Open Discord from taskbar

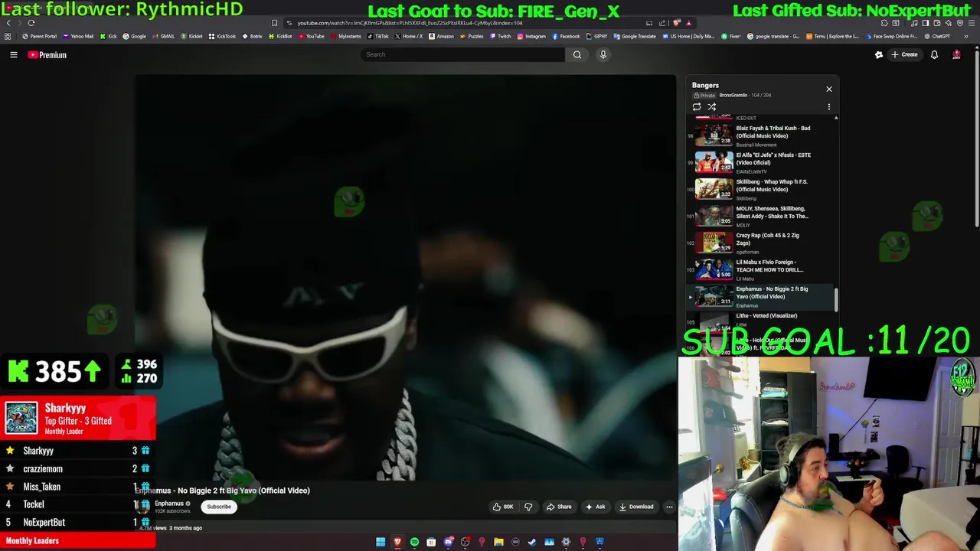click(x=449, y=542)
